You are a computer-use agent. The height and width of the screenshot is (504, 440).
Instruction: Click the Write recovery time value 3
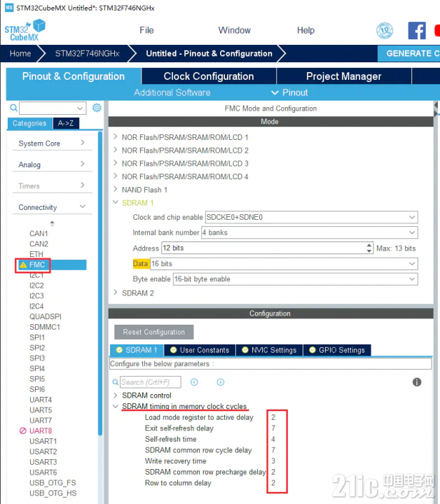pyautogui.click(x=273, y=461)
